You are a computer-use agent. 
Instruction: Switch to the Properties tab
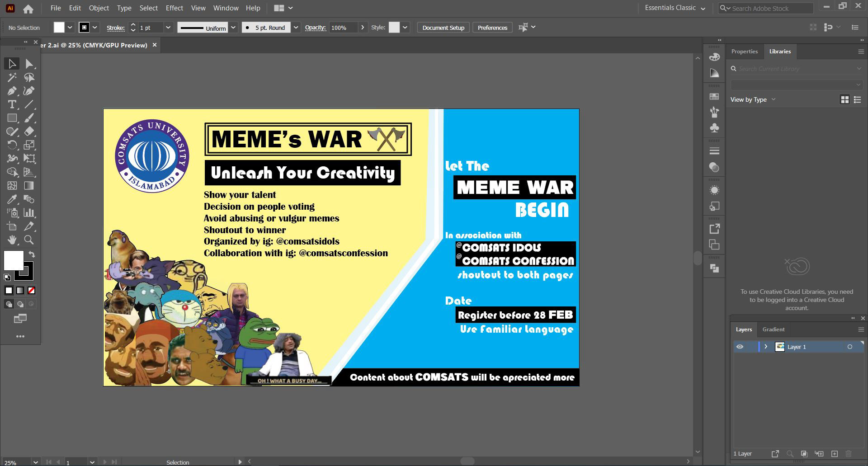coord(744,52)
